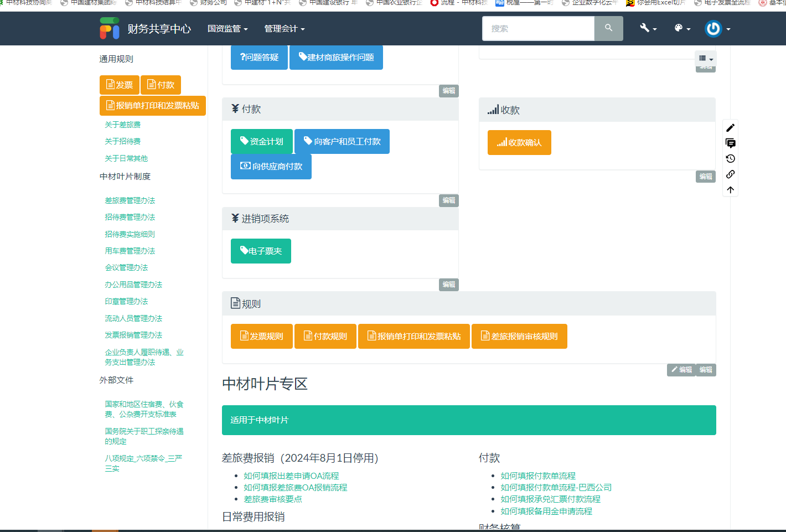This screenshot has height=532, width=786.
Task: Open the page history clock icon
Action: tap(731, 159)
